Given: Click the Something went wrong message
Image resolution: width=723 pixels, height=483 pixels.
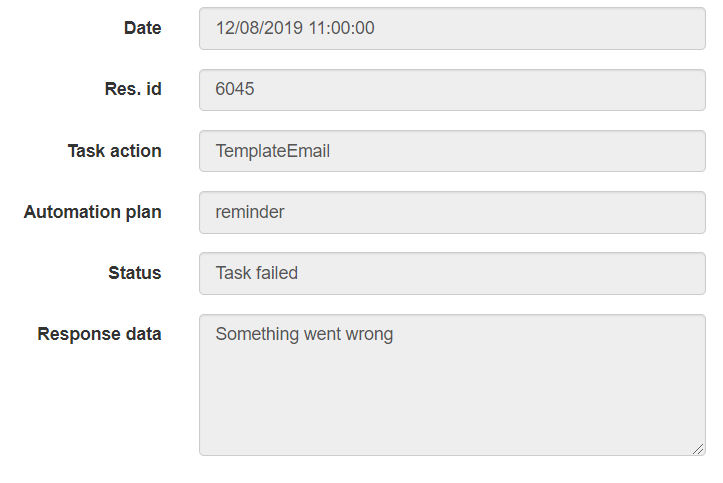Looking at the screenshot, I should click(x=304, y=334).
